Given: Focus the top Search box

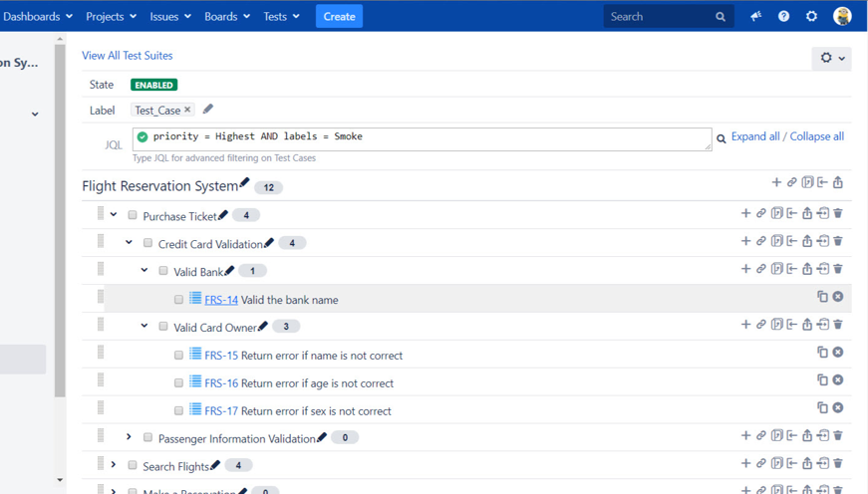Looking at the screenshot, I should pos(669,17).
